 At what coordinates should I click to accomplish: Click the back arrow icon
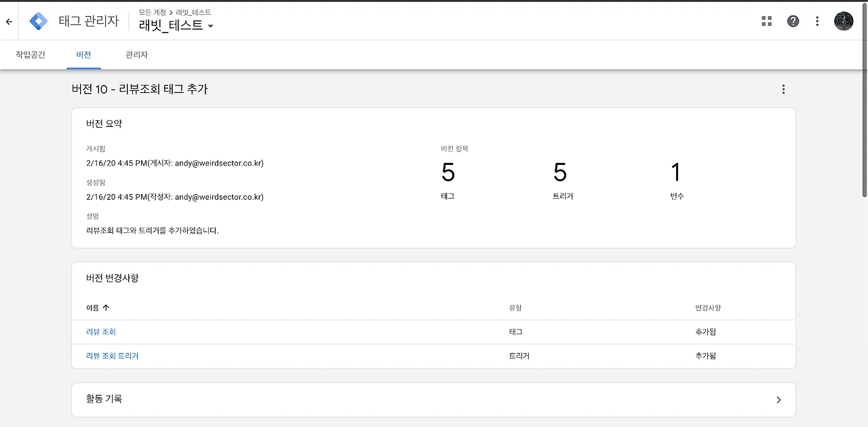tap(9, 22)
